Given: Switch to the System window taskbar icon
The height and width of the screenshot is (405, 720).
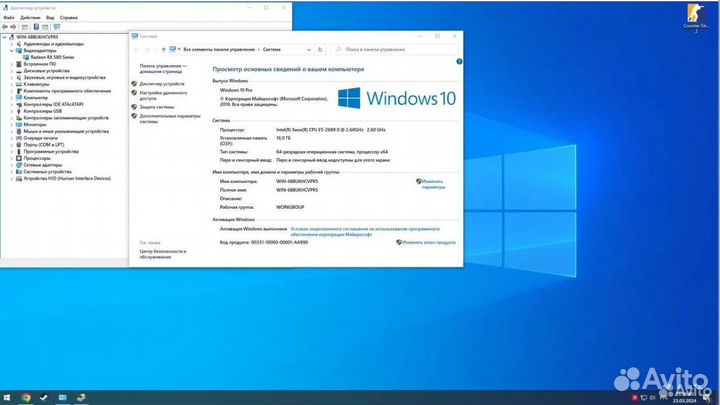Looking at the screenshot, I should coord(62,398).
